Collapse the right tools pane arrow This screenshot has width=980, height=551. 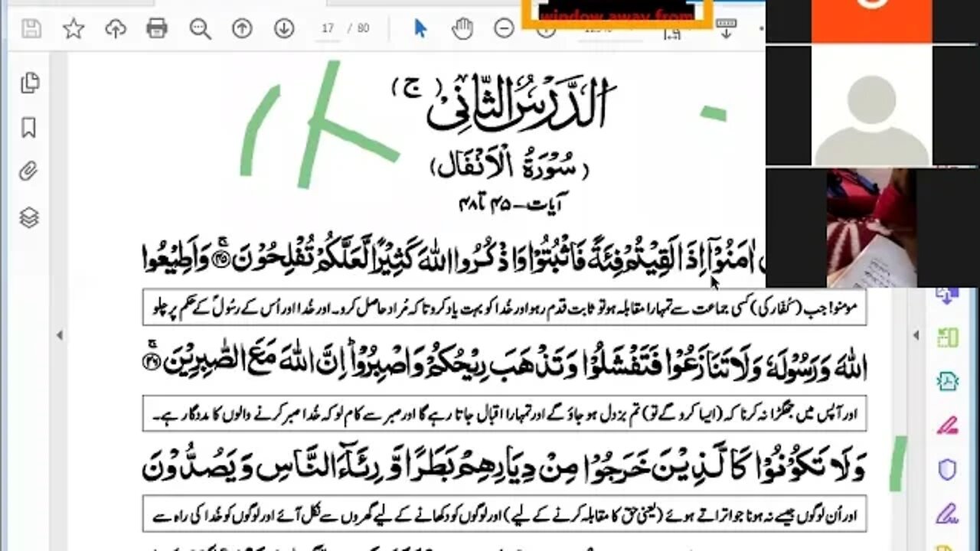coord(916,335)
